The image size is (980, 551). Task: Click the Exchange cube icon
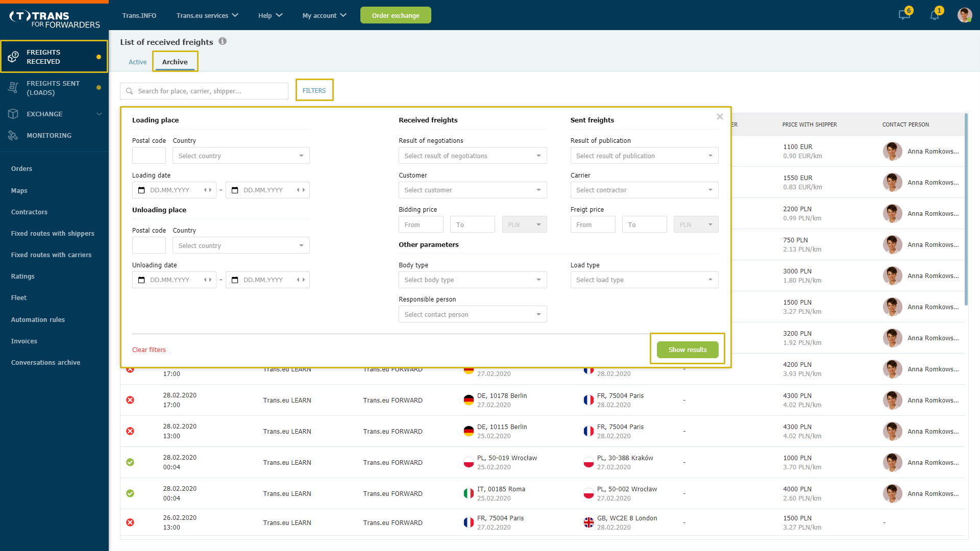(x=13, y=114)
